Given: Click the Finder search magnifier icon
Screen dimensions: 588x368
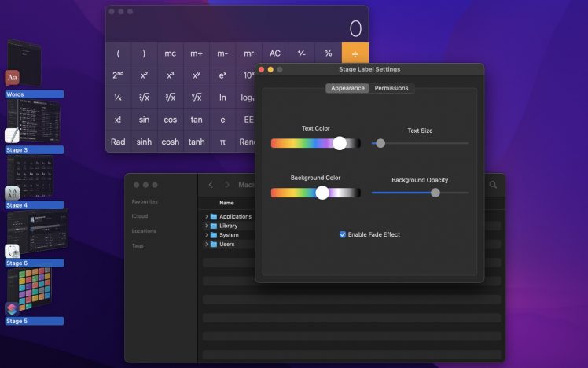Looking at the screenshot, I should point(493,185).
